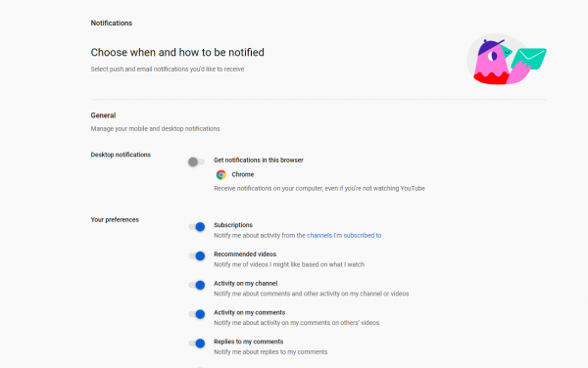Viewport: 588px width, 368px height.
Task: Click the Chrome browser icon
Action: pyautogui.click(x=221, y=175)
